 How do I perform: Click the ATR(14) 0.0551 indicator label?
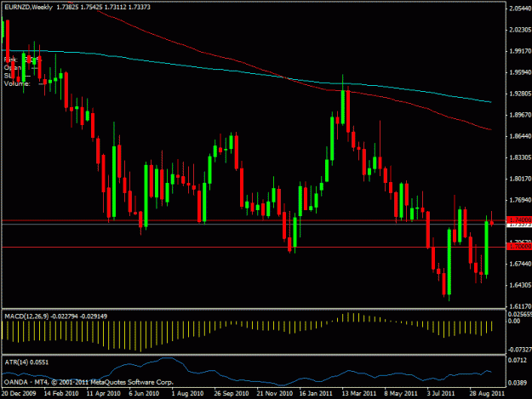(26, 362)
